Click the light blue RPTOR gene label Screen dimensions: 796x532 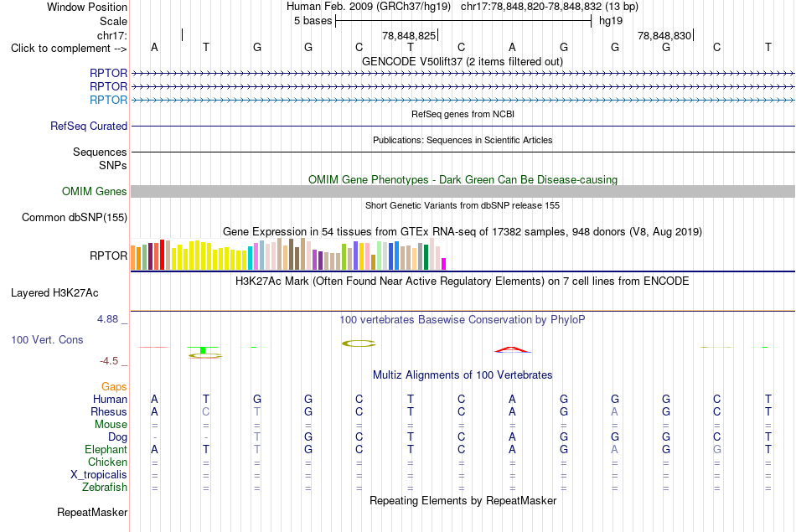coord(108,100)
